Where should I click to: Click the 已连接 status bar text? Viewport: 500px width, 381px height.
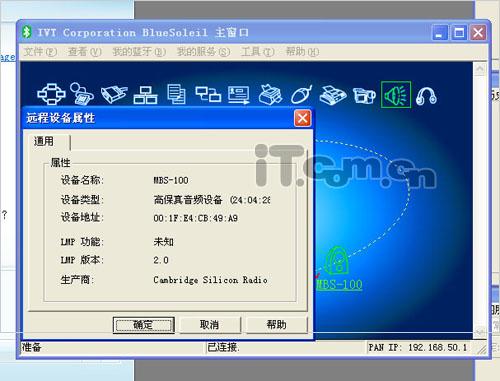click(x=223, y=347)
